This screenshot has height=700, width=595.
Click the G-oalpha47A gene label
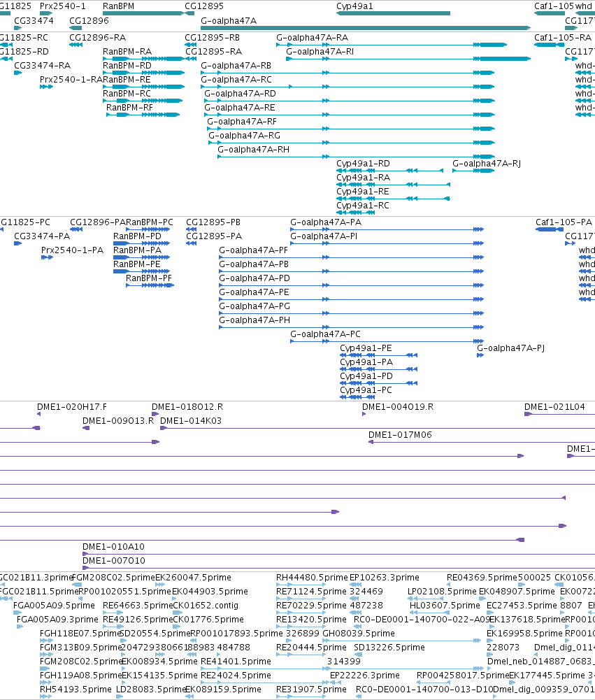229,21
